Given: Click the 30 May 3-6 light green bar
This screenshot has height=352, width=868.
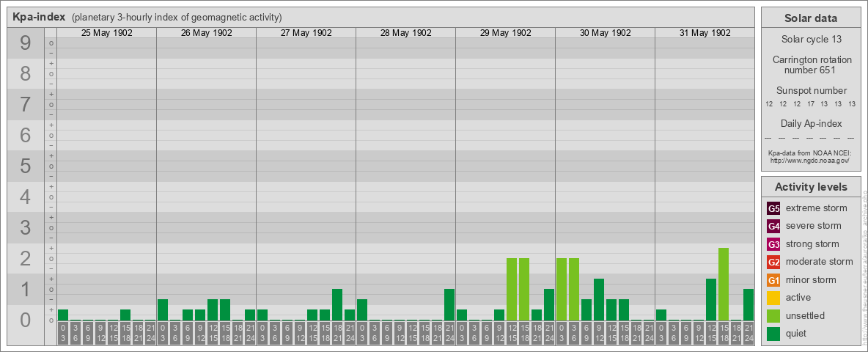Looking at the screenshot, I should click(574, 290).
